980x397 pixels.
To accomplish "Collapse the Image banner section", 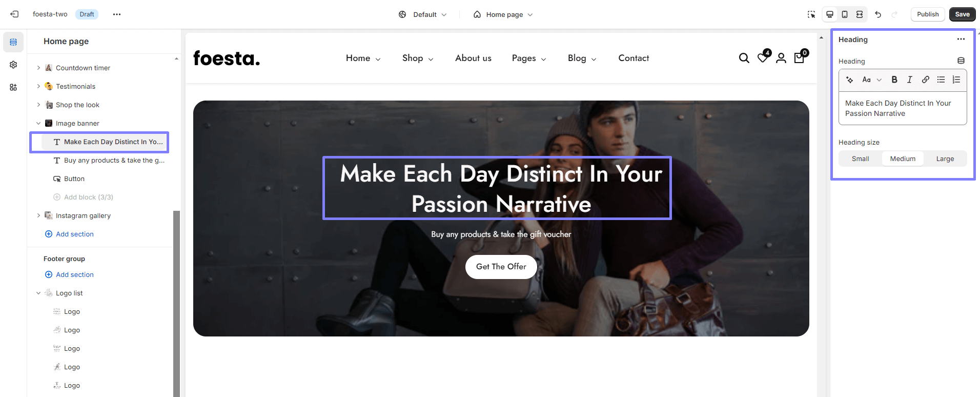I will click(38, 123).
